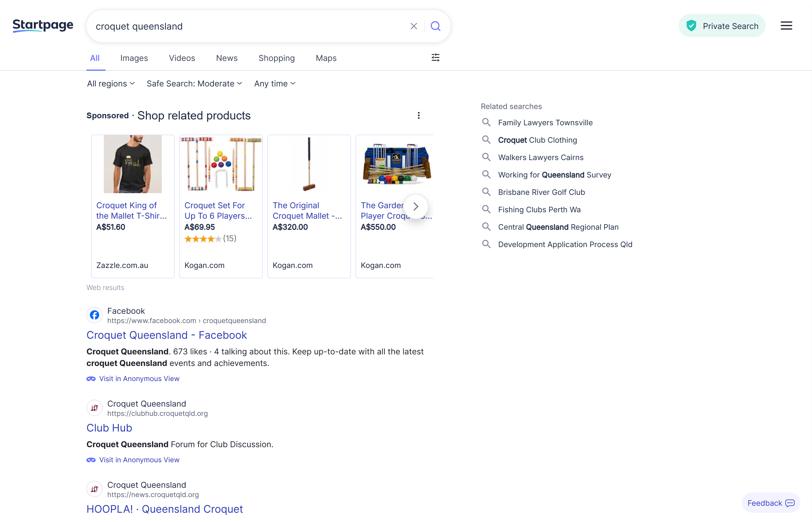The image size is (812, 522).
Task: Click the Startpage logo
Action: (43, 26)
